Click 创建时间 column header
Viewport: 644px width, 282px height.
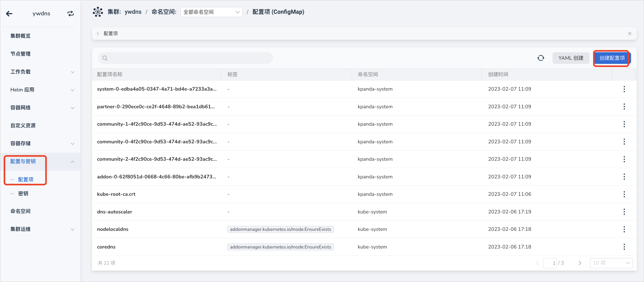click(x=498, y=74)
